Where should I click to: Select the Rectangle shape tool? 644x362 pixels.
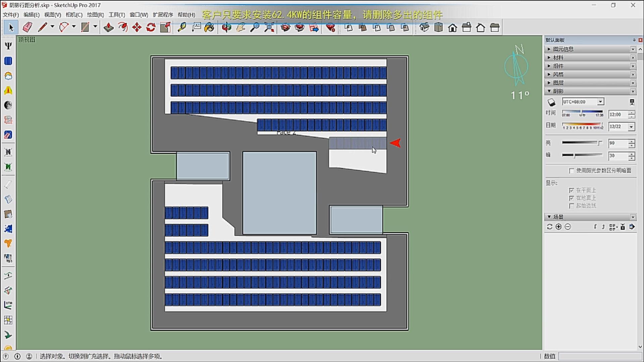[x=85, y=27]
